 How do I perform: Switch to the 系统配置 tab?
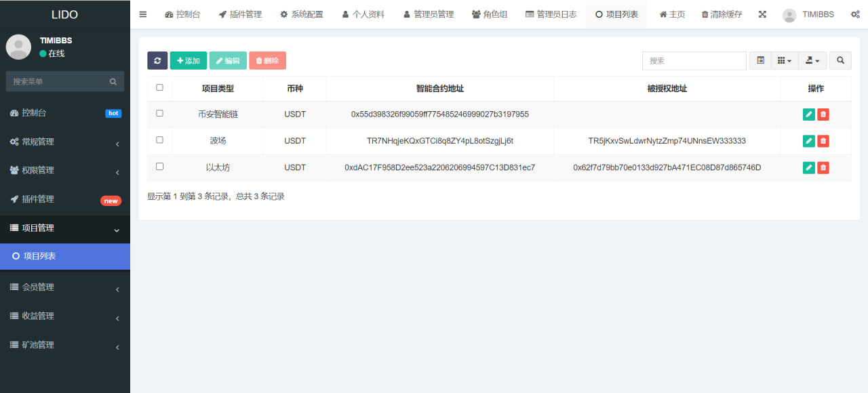(x=302, y=14)
